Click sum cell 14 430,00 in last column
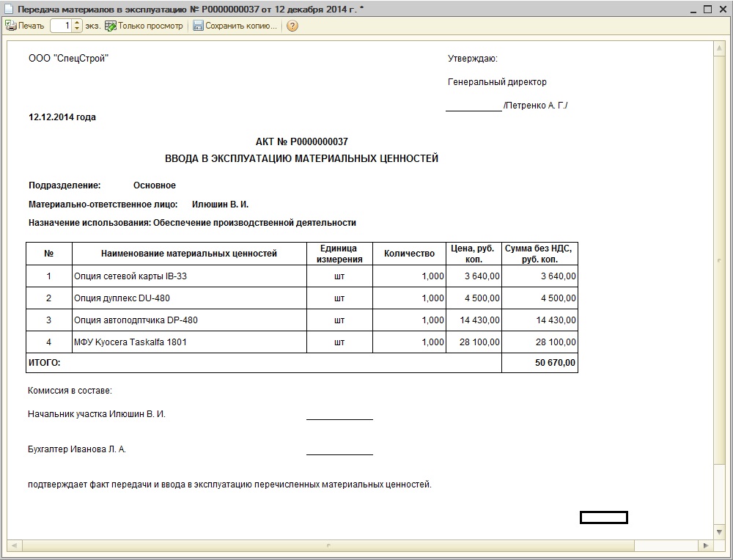Image resolution: width=733 pixels, height=560 pixels. tap(539, 320)
